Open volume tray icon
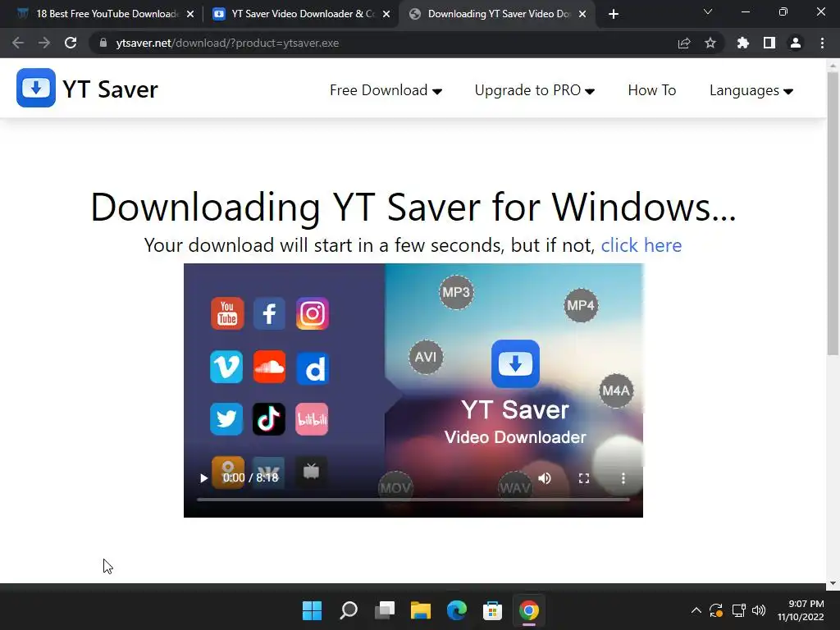 (x=759, y=610)
